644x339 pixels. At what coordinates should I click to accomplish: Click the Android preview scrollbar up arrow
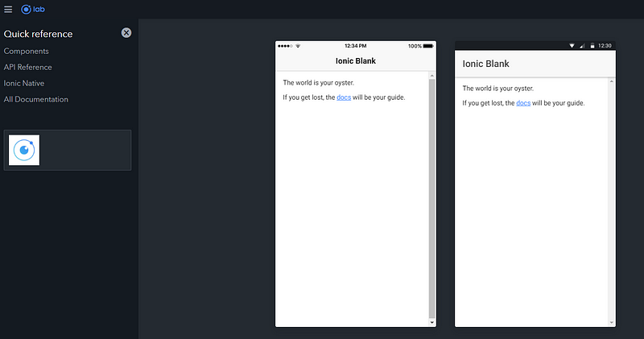[x=611, y=81]
